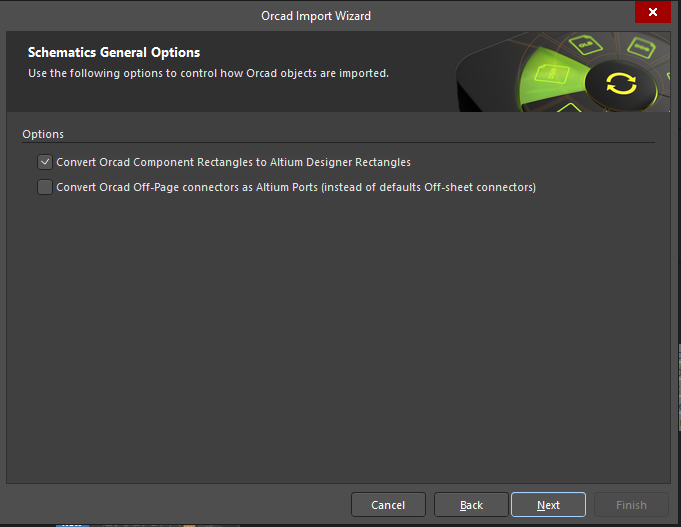This screenshot has height=527, width=681.
Task: Enable Convert Off-Page connectors as Altium Ports
Action: point(45,187)
